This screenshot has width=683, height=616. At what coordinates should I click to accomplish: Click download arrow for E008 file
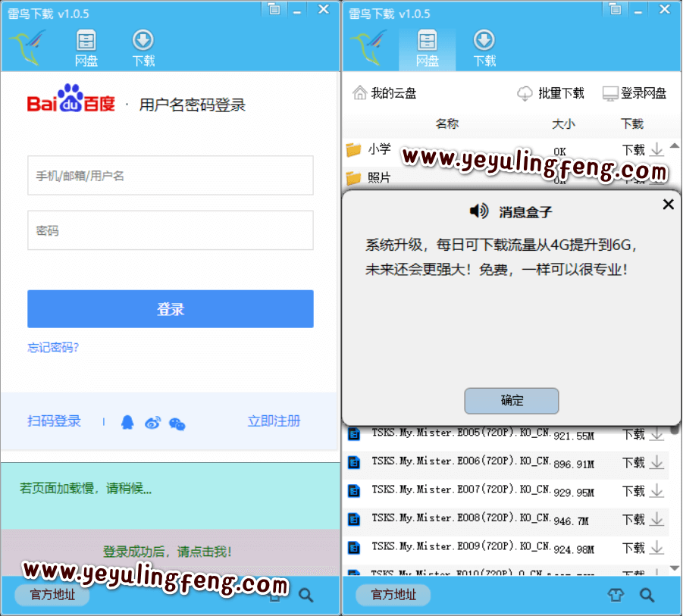point(656,519)
